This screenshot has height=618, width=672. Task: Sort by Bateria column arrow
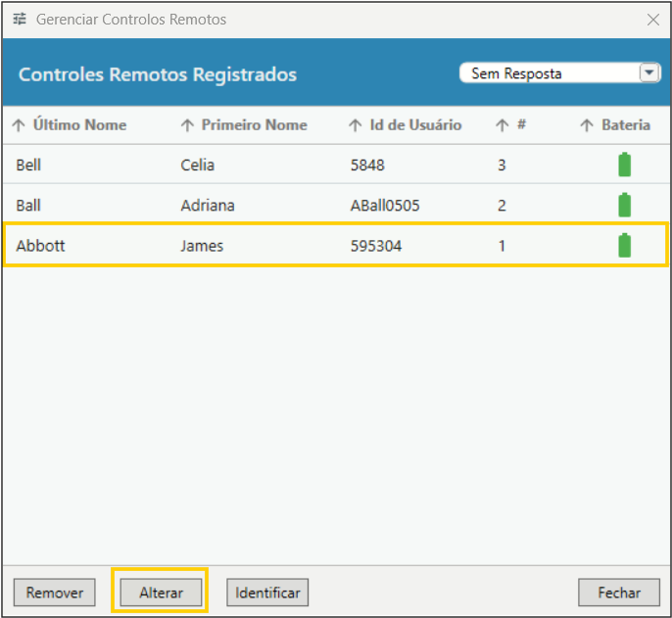pyautogui.click(x=587, y=125)
